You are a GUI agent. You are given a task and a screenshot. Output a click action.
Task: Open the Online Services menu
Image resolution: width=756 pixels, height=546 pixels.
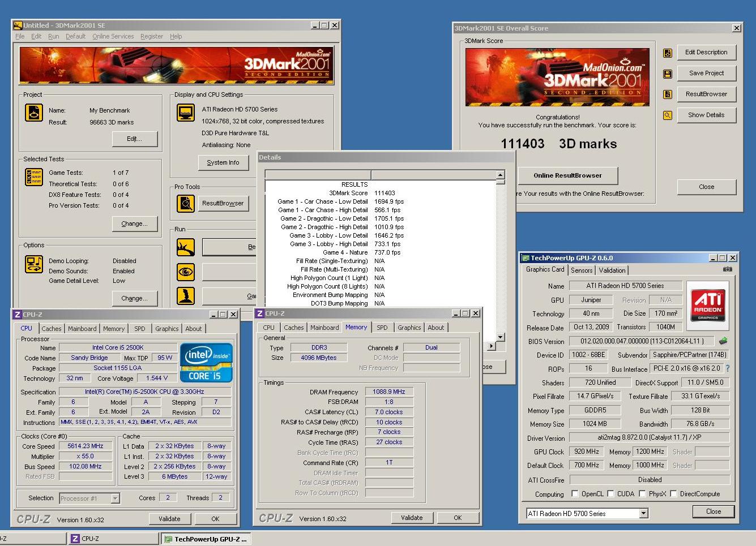[113, 36]
